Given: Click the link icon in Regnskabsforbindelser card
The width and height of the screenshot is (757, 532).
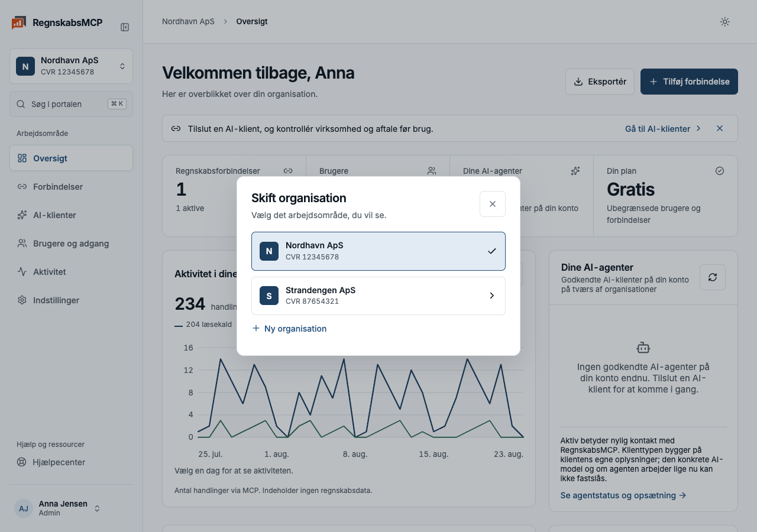Looking at the screenshot, I should [x=288, y=171].
